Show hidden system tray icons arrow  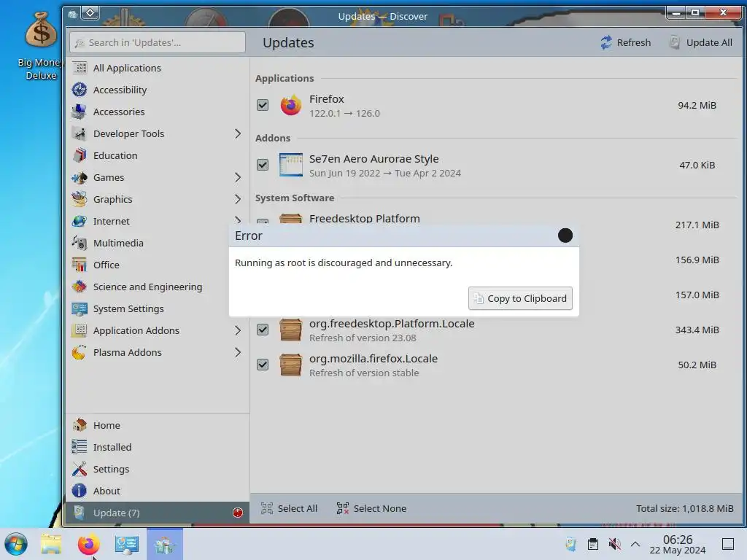[635, 544]
